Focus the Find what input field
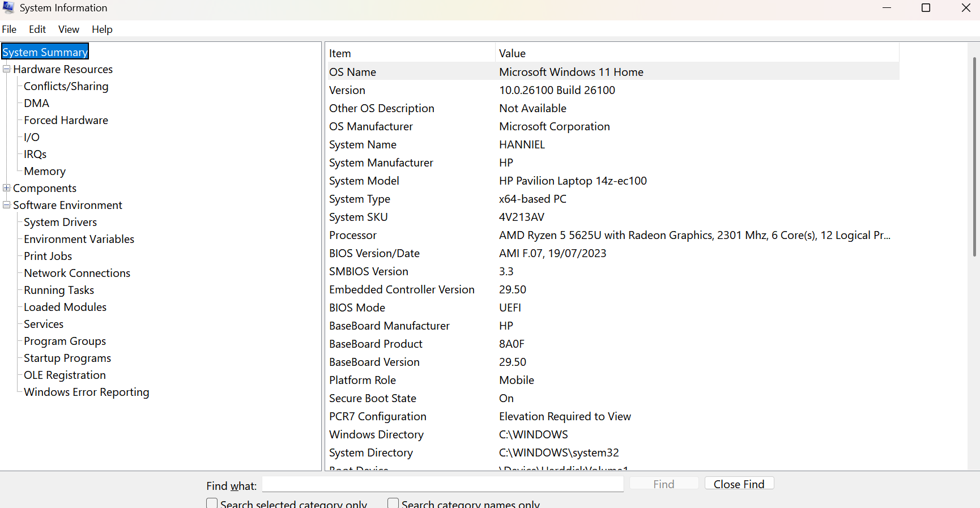Image resolution: width=980 pixels, height=508 pixels. point(443,484)
